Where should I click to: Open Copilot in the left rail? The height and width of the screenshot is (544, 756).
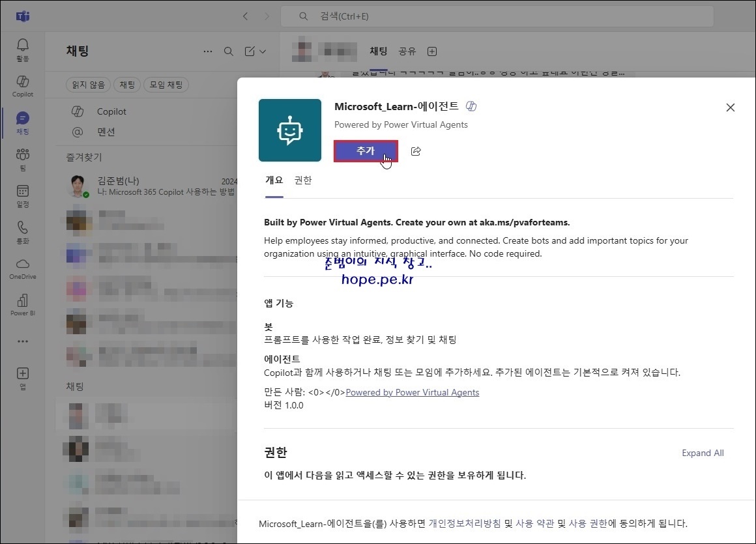pos(23,86)
